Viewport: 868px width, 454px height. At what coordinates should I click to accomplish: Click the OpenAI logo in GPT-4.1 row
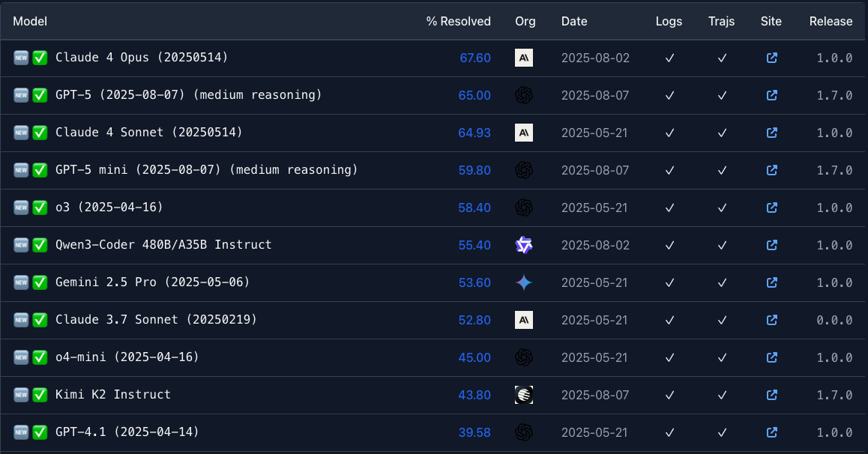pyautogui.click(x=524, y=432)
